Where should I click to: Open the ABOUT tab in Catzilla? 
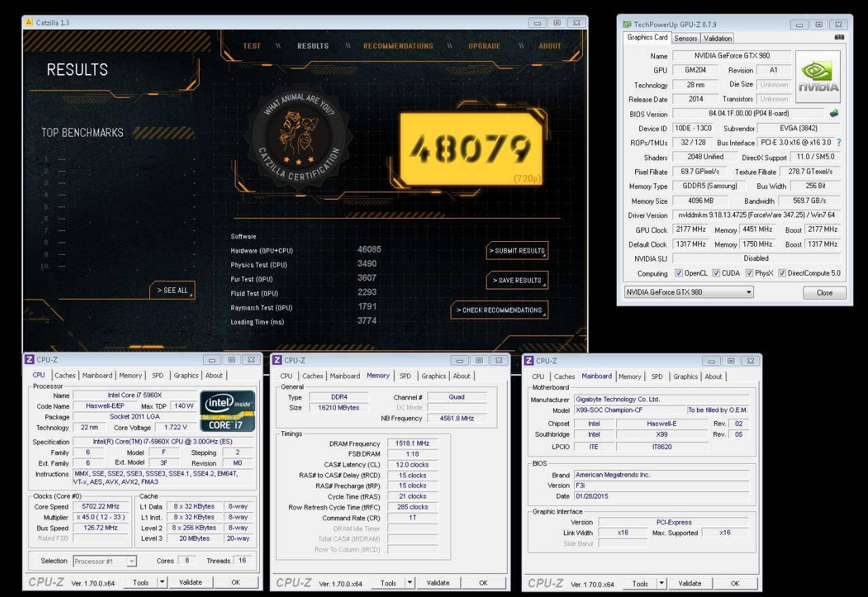tap(550, 46)
